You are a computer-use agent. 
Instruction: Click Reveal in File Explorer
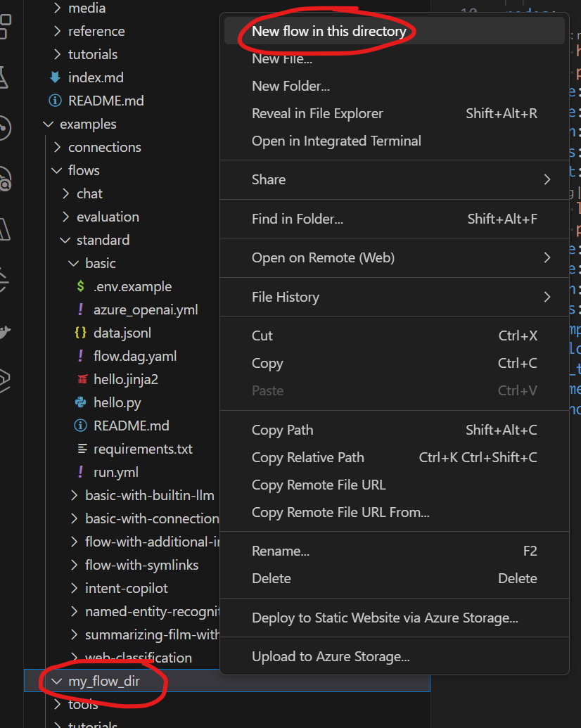pos(317,113)
